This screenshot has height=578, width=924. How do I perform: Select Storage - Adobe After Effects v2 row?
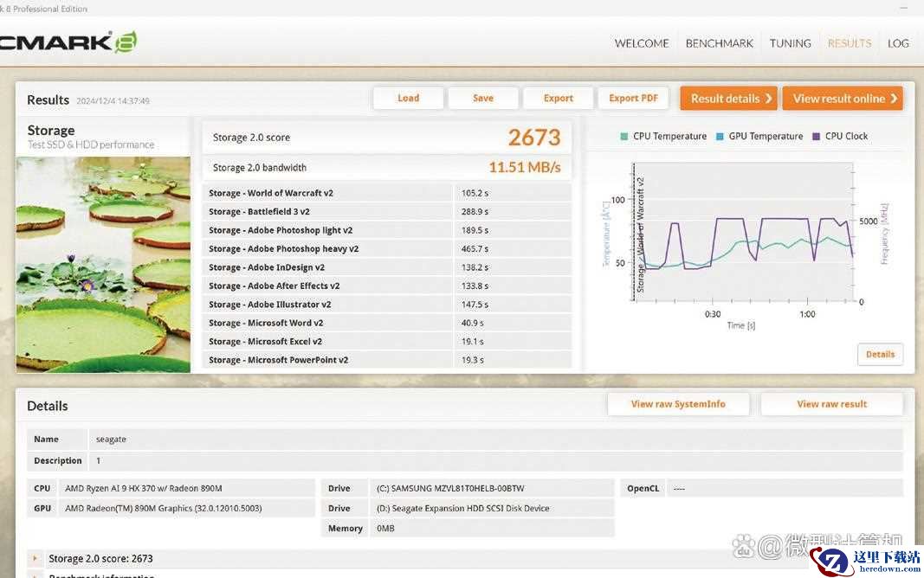(386, 286)
